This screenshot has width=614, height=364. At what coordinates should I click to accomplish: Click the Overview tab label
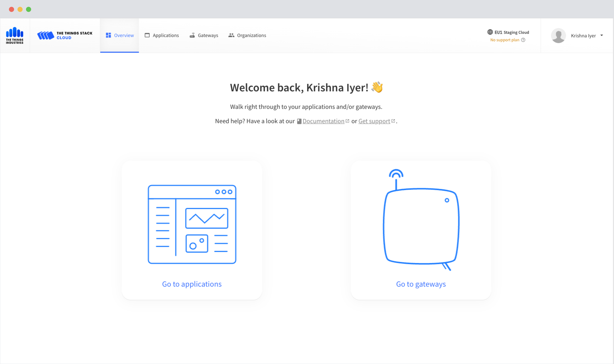coord(124,35)
